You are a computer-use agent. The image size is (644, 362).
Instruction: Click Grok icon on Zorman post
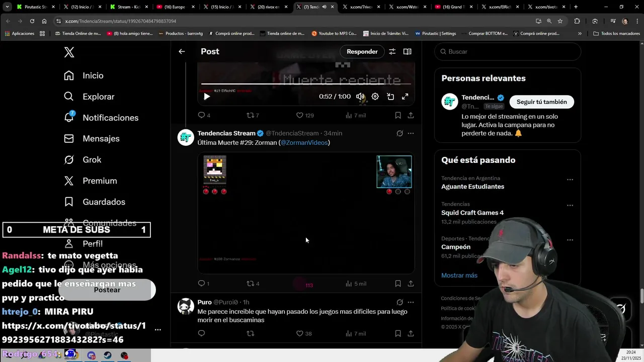click(399, 133)
